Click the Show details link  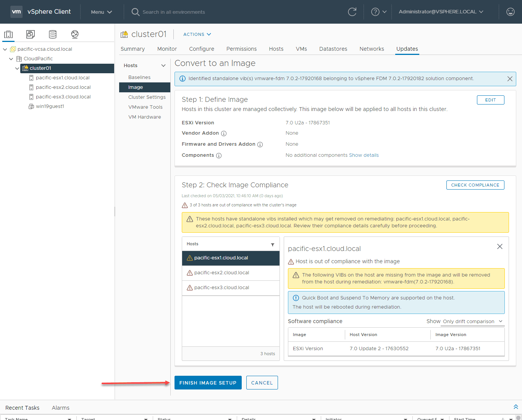(364, 155)
